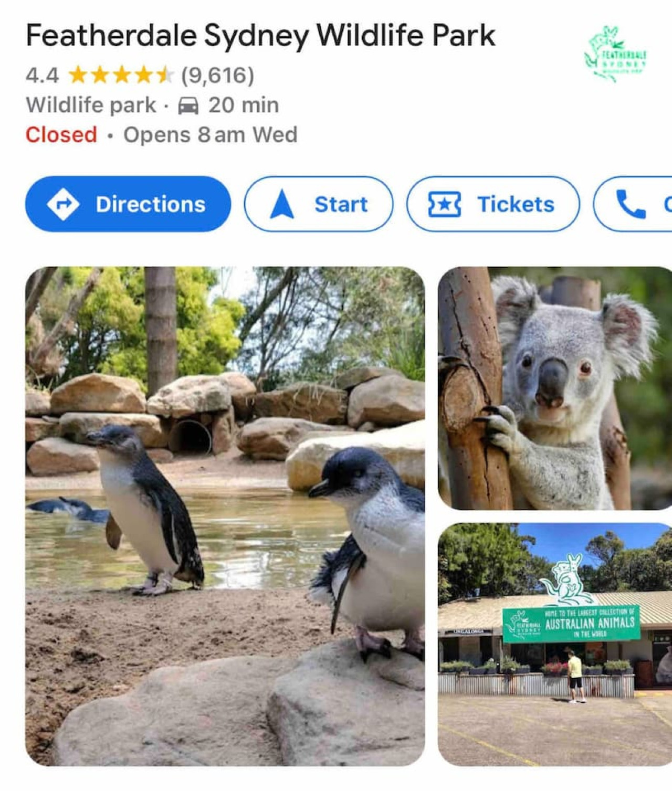Open the 9,616 reviews count
The height and width of the screenshot is (791, 672).
[x=218, y=75]
